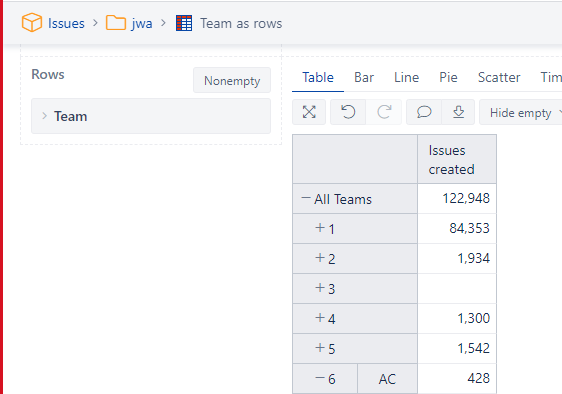Click the AC member cell
This screenshot has width=562, height=394.
387,379
